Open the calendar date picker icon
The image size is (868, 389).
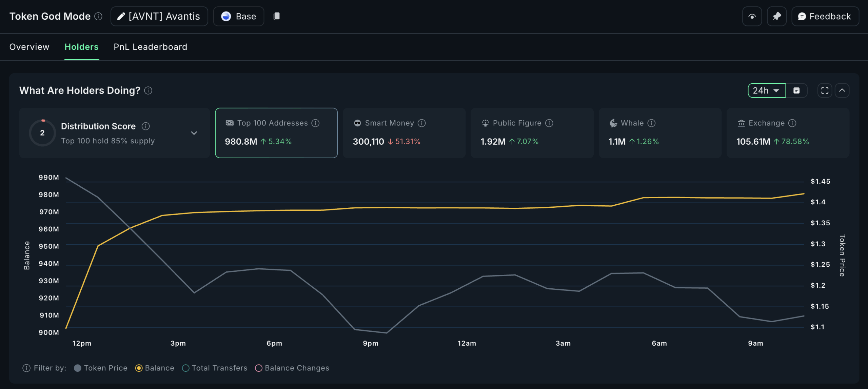click(796, 90)
